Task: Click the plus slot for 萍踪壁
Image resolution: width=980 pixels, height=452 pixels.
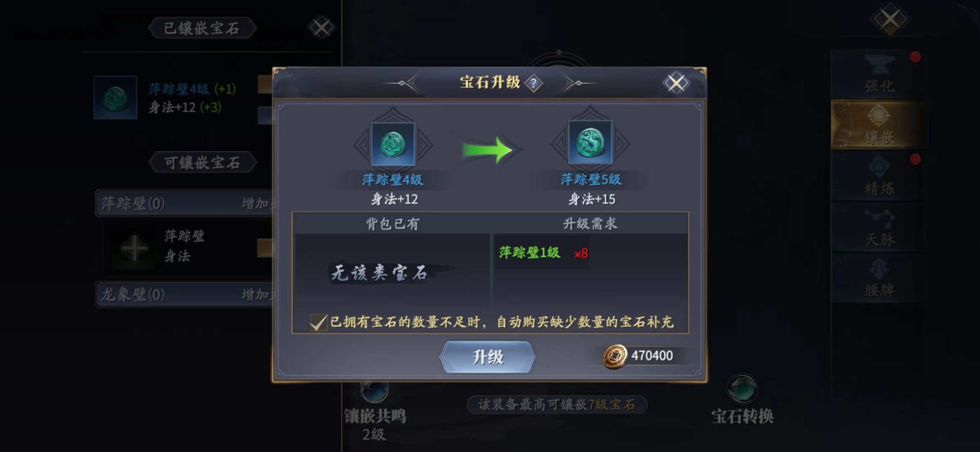Action: pos(134,249)
